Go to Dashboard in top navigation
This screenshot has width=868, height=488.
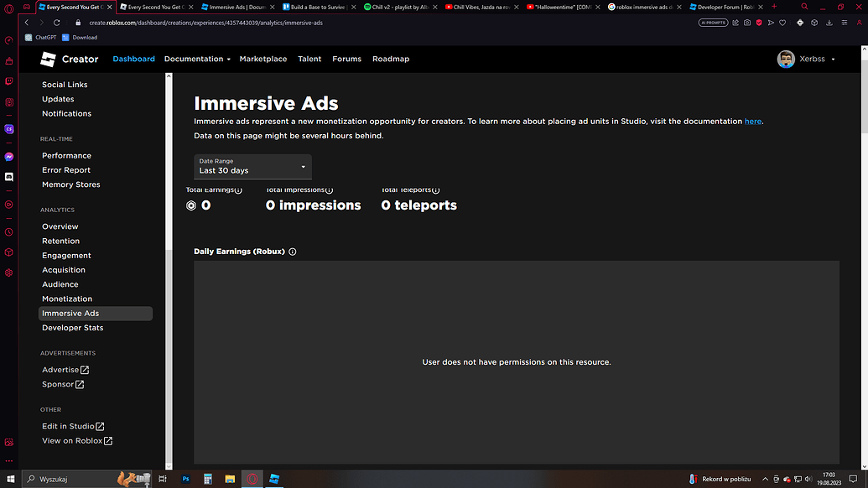click(134, 60)
